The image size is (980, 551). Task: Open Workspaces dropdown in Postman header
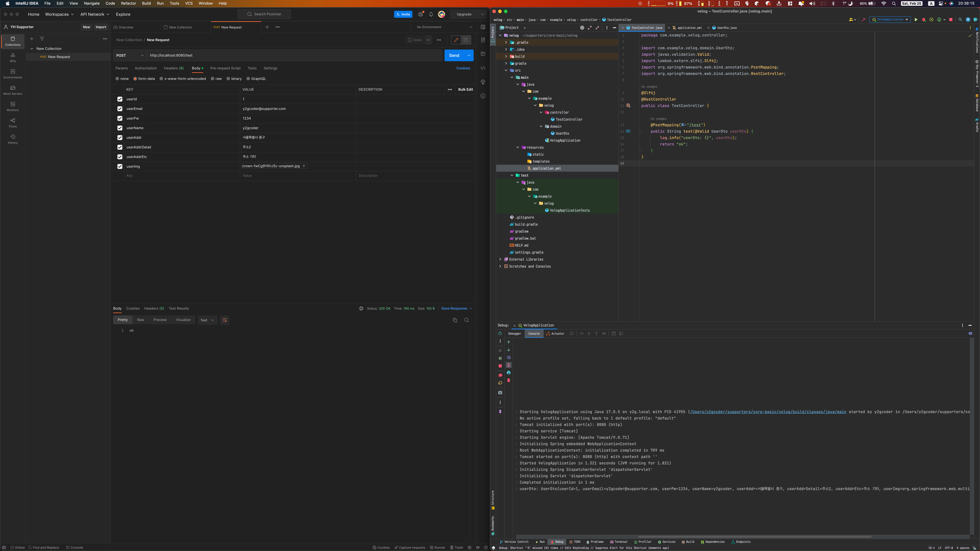[59, 14]
